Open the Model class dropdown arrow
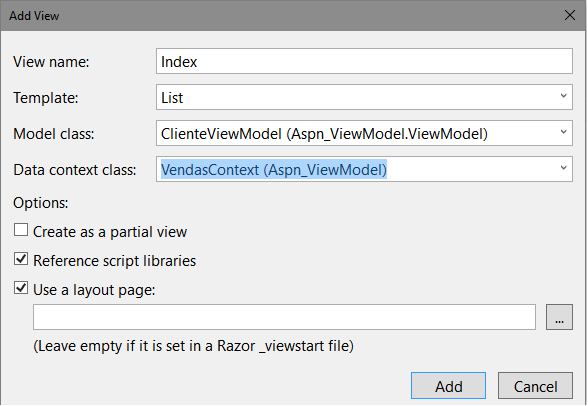 coord(563,132)
